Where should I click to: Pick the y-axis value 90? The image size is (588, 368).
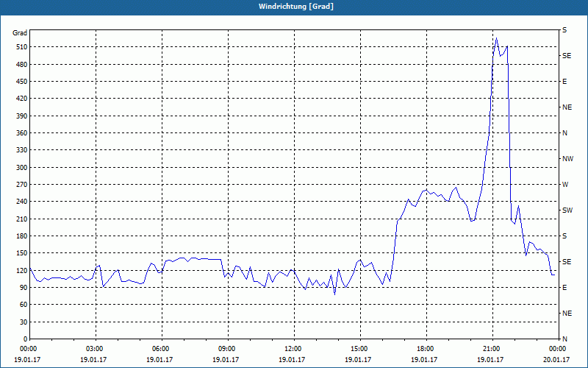(x=24, y=288)
